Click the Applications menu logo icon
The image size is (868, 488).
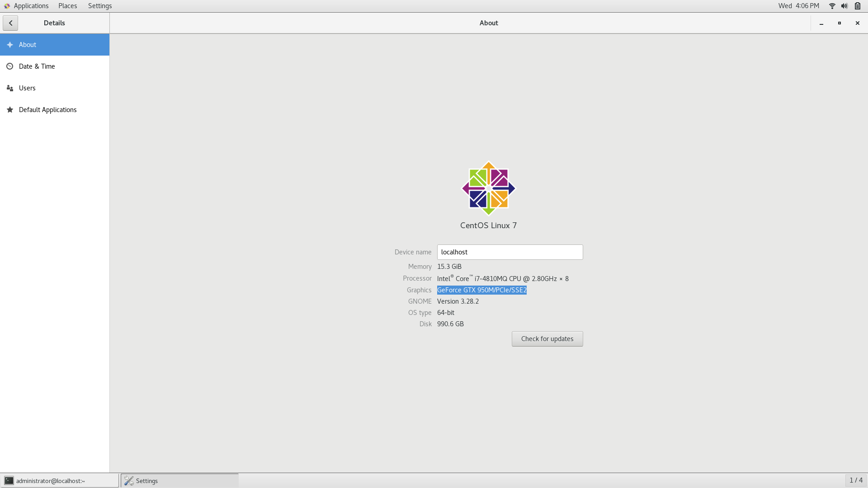tap(7, 6)
